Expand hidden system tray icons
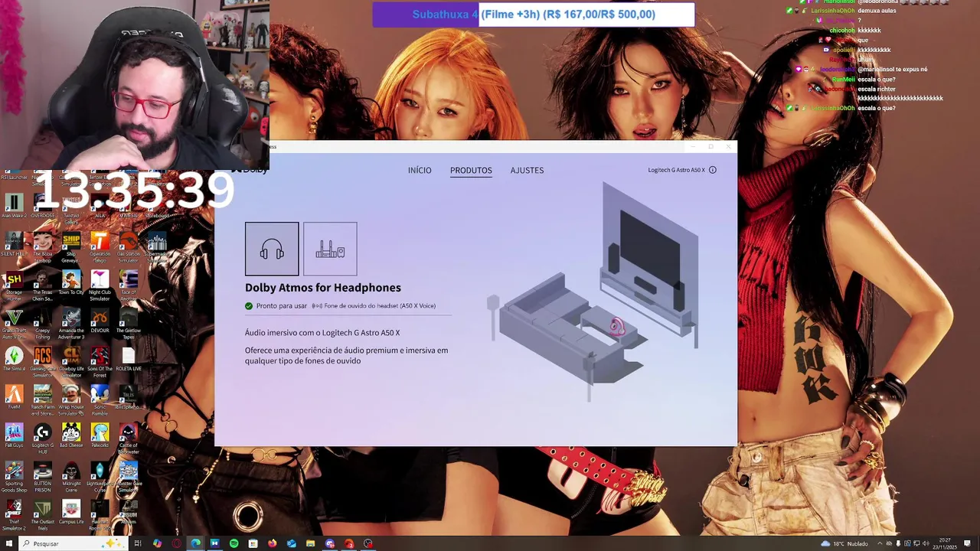The height and width of the screenshot is (551, 980). click(x=880, y=543)
